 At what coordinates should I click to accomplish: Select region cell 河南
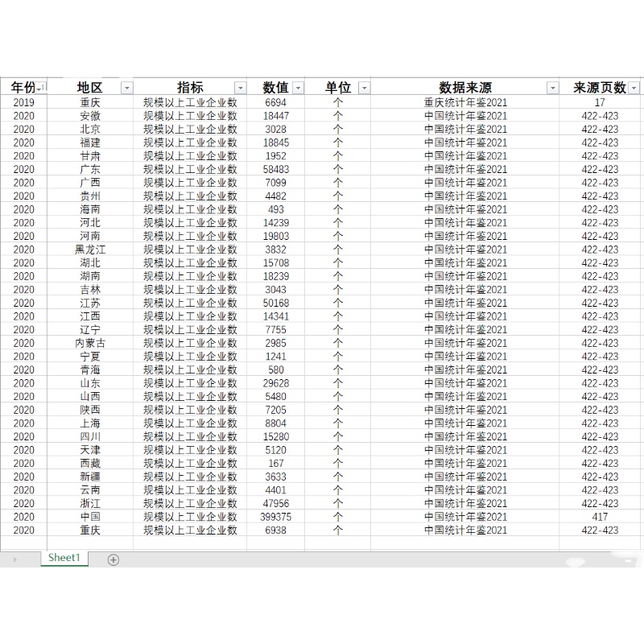point(90,236)
